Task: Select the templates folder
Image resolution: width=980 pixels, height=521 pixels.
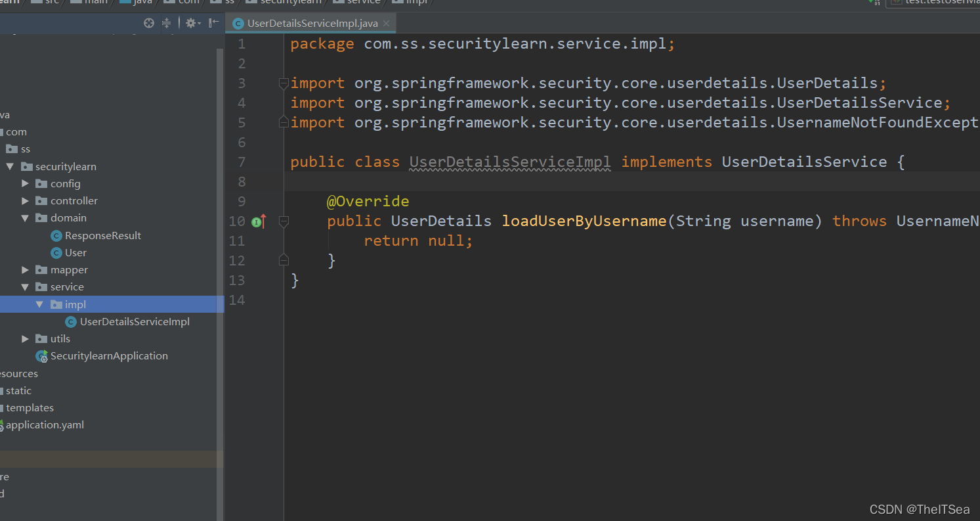Action: click(x=30, y=408)
